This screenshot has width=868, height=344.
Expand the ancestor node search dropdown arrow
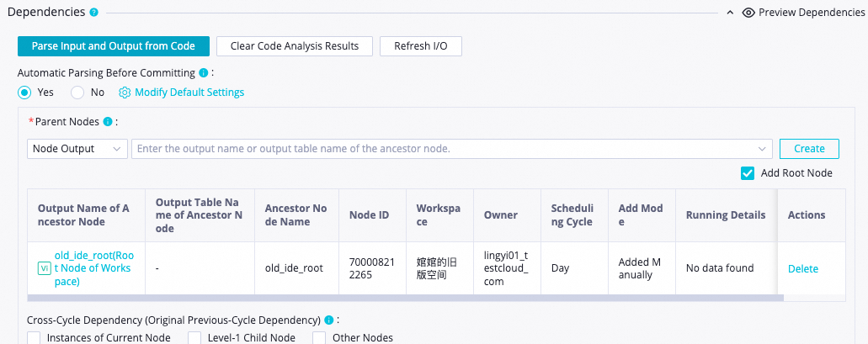762,149
